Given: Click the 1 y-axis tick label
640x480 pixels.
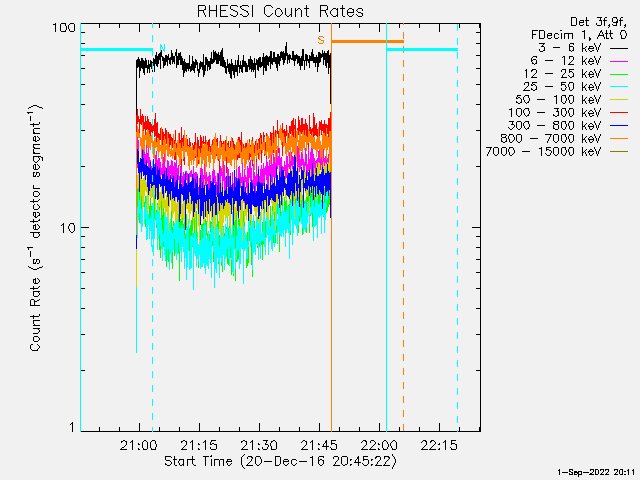Looking at the screenshot, I should point(73,427).
